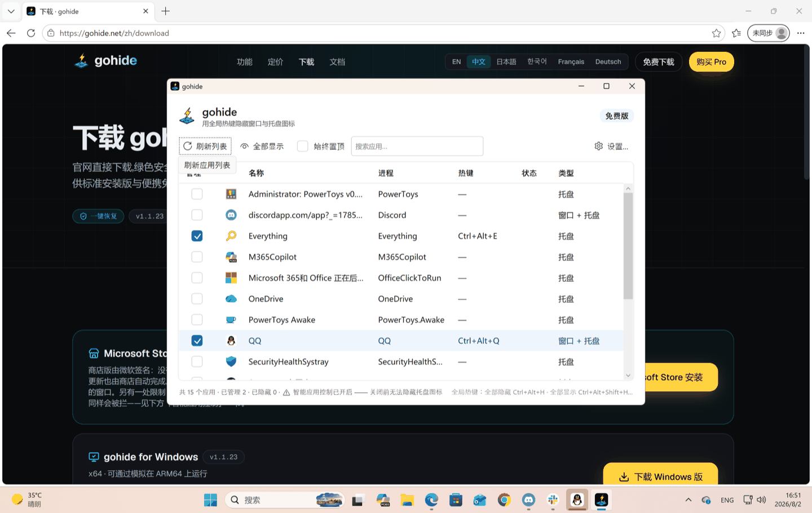Click the M365Copilot row icon
Screen dimensions: 812x513
(x=231, y=257)
